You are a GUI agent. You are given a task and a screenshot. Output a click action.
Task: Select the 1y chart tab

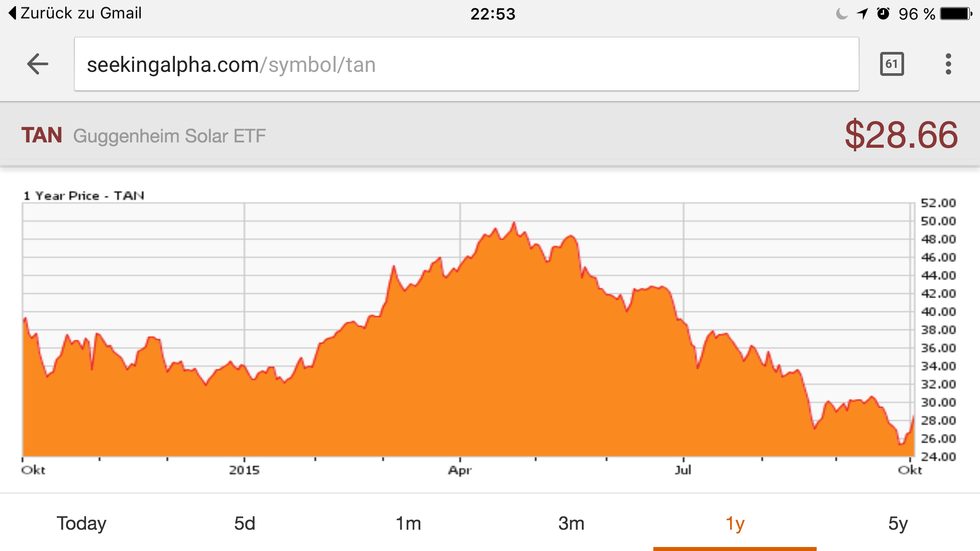pos(735,523)
